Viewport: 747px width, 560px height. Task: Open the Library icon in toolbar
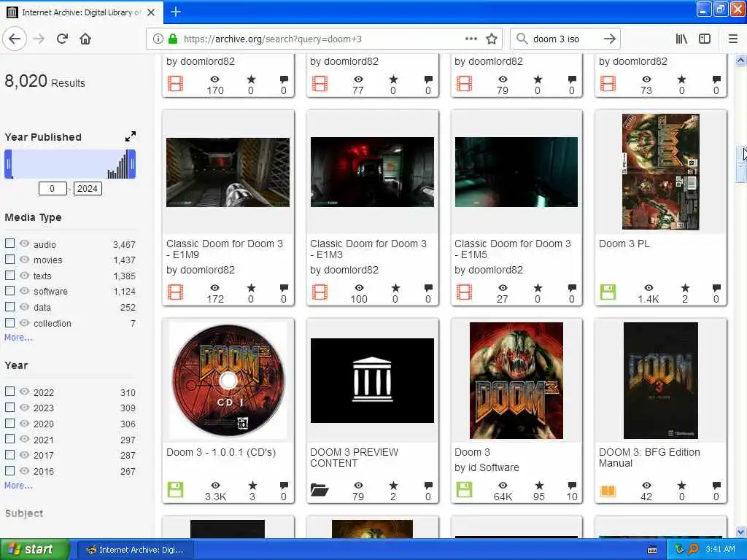pos(681,39)
